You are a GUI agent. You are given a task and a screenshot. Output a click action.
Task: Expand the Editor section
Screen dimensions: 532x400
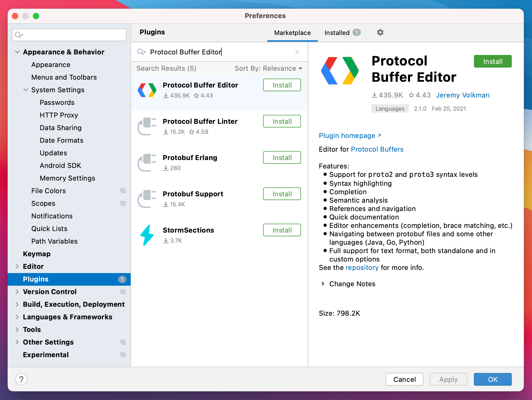point(17,266)
